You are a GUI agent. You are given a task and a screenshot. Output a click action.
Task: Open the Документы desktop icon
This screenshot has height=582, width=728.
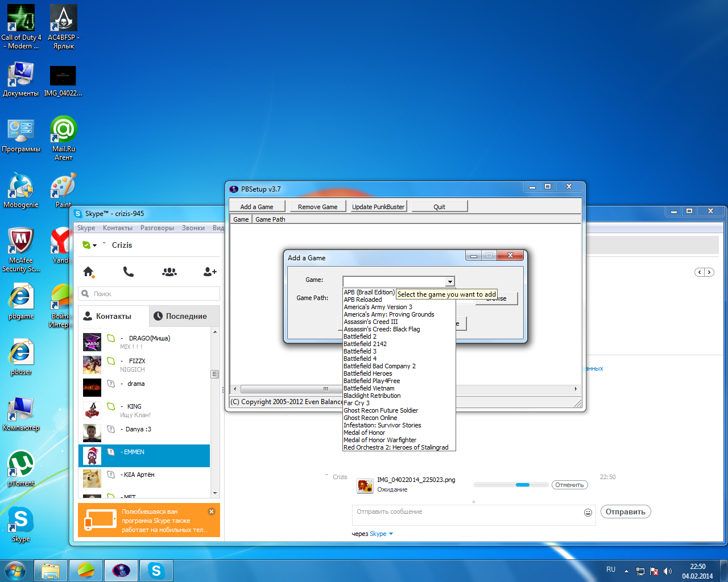coord(21,80)
